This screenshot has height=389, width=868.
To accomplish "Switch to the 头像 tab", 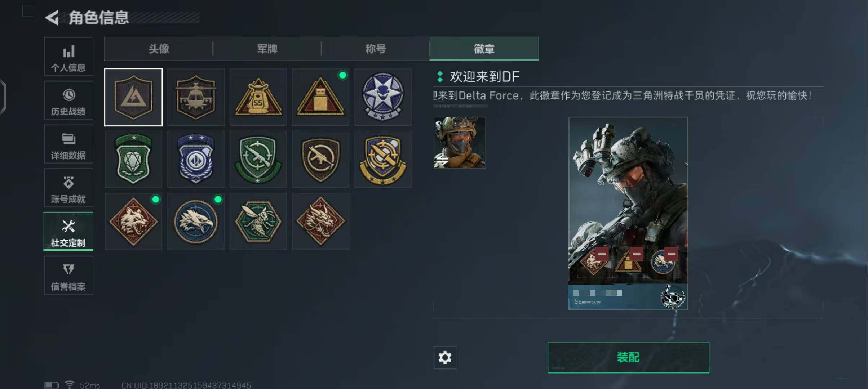I will tap(159, 49).
